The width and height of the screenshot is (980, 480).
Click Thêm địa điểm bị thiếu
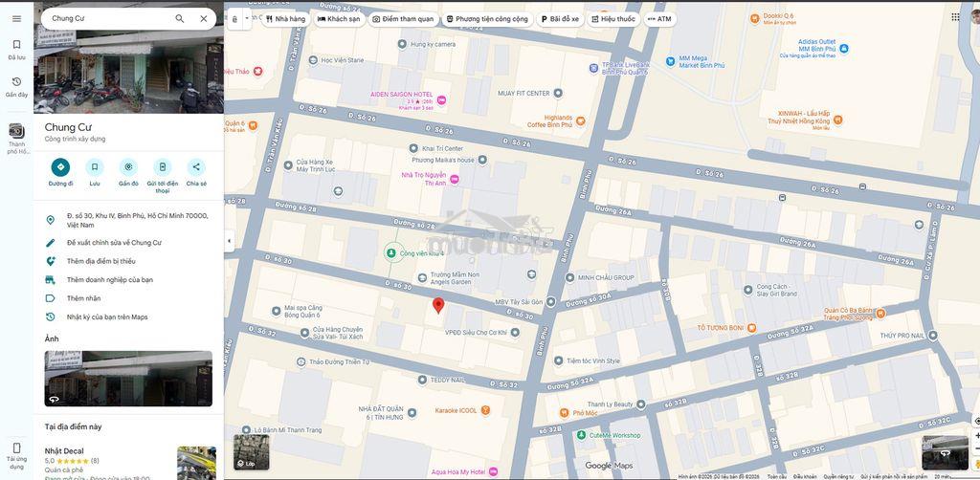pyautogui.click(x=129, y=261)
